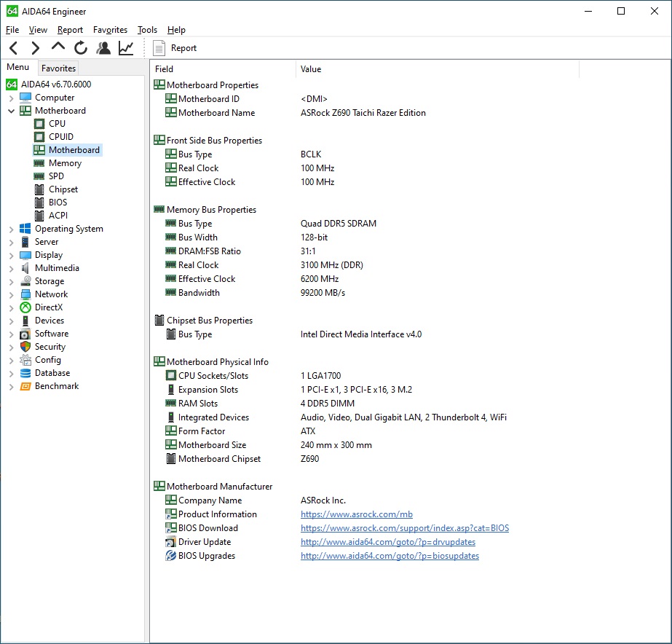
Task: Select the BIOS tree item
Action: pyautogui.click(x=58, y=203)
